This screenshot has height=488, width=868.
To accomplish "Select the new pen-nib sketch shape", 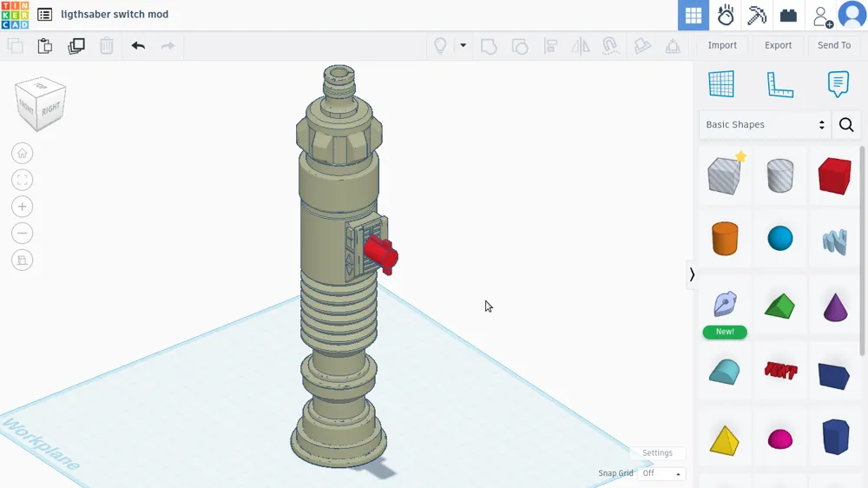I will click(725, 304).
